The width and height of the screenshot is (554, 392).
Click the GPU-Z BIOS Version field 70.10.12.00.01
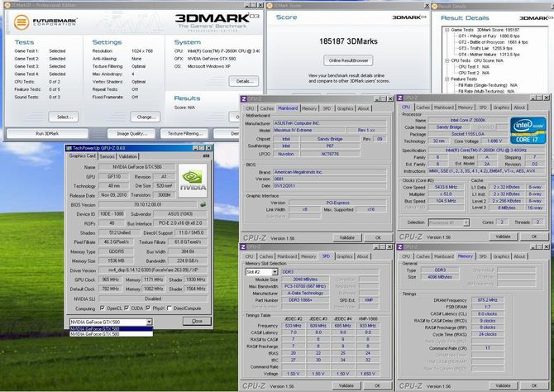[x=148, y=204]
